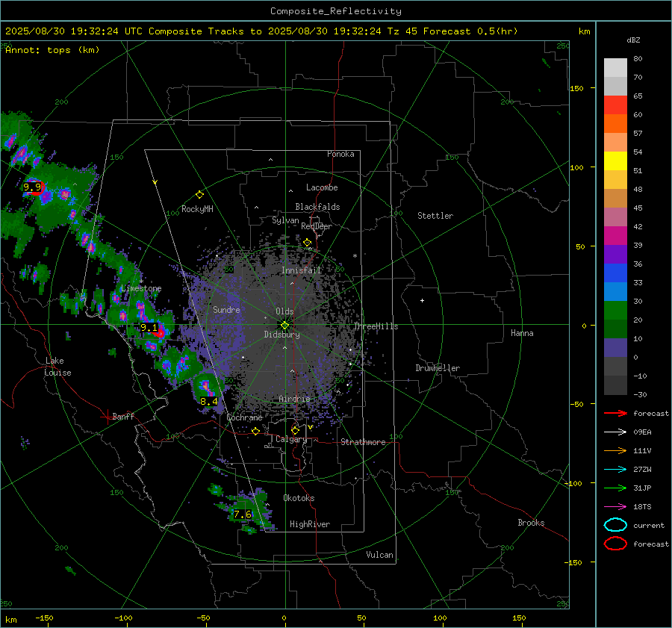Click the Limestone label
The width and height of the screenshot is (672, 628).
click(x=141, y=288)
